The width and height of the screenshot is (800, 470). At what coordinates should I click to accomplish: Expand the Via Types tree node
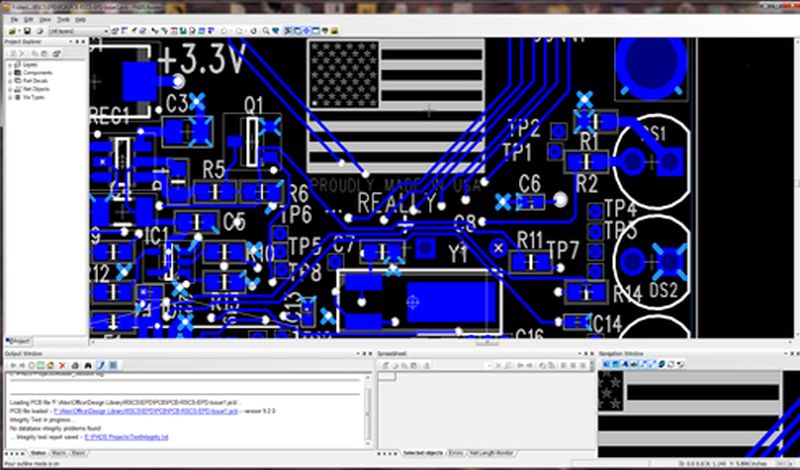pos(10,97)
